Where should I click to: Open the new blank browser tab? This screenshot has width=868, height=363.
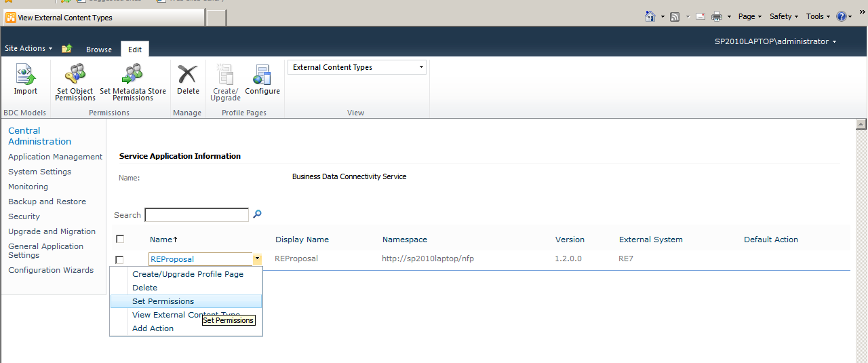[216, 18]
